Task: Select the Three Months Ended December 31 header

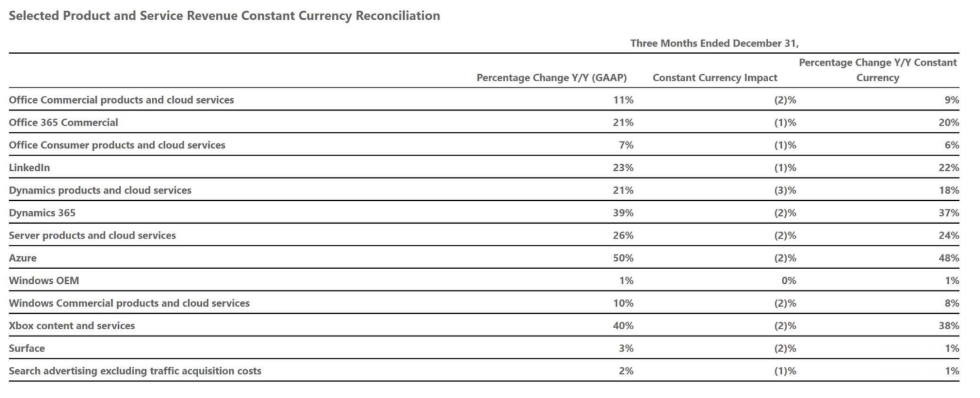Action: pyautogui.click(x=714, y=43)
